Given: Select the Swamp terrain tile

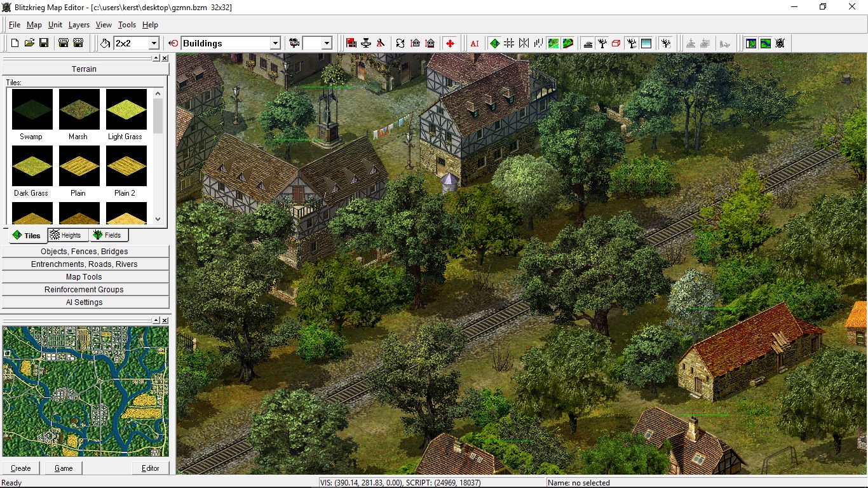Looking at the screenshot, I should (x=32, y=114).
